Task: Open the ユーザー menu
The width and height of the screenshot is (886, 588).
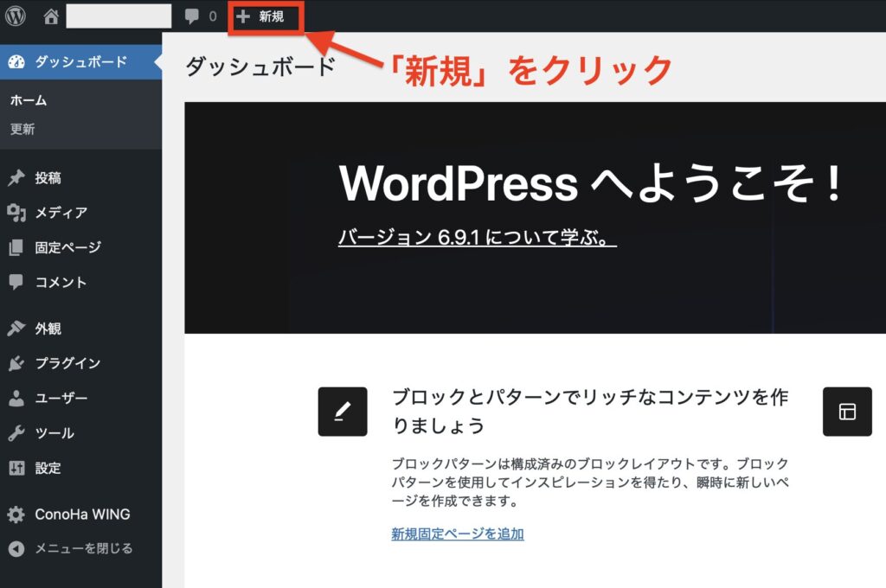Action: click(61, 399)
